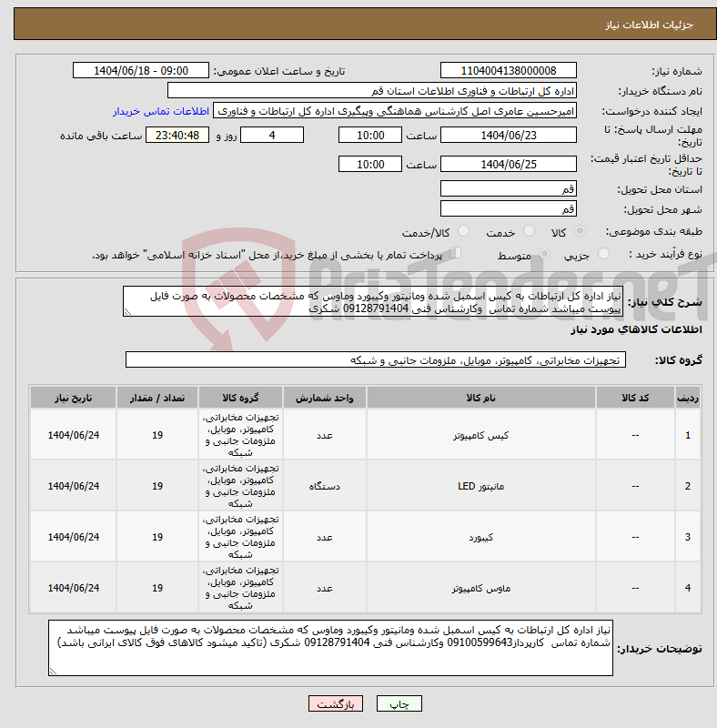Click the response deadline date 1404/06/23

click(509, 135)
